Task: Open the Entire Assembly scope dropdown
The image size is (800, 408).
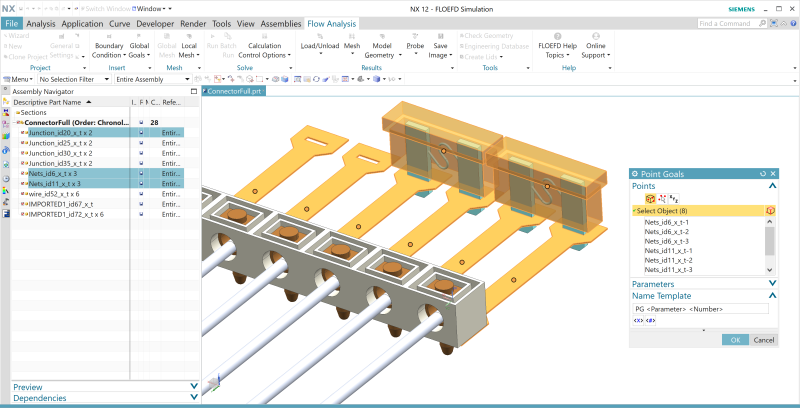Action: 152,79
